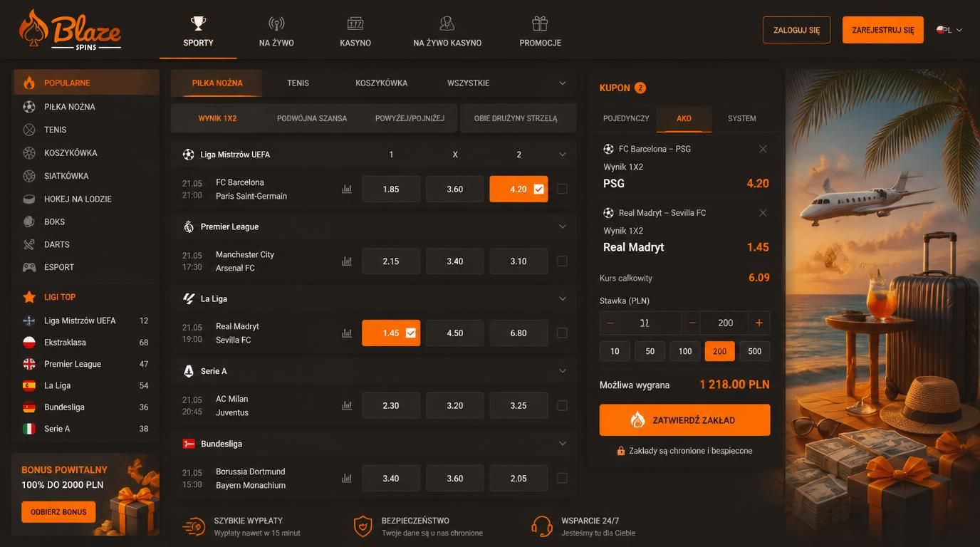
Task: Expand the sports tabs dropdown chevron
Action: pos(562,83)
